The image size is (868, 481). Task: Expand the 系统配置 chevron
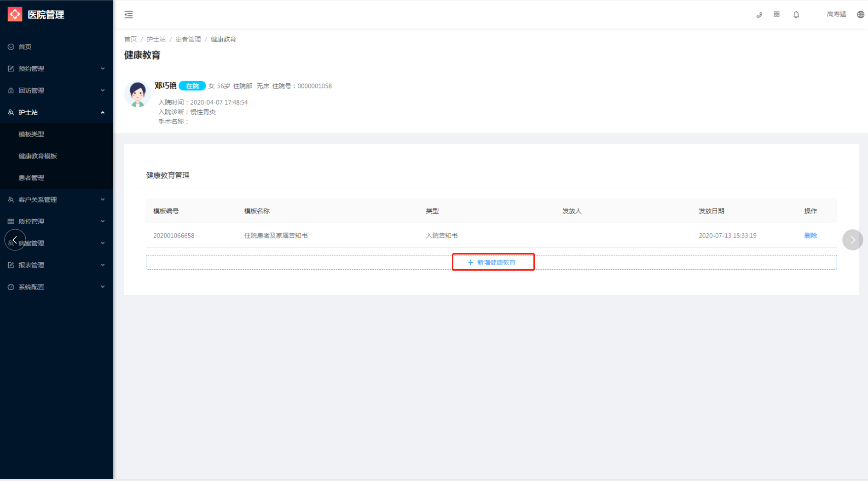[x=103, y=287]
